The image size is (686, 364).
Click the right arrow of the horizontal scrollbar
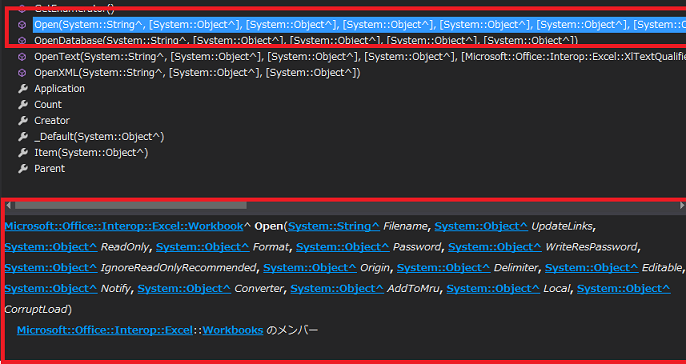(x=682, y=205)
